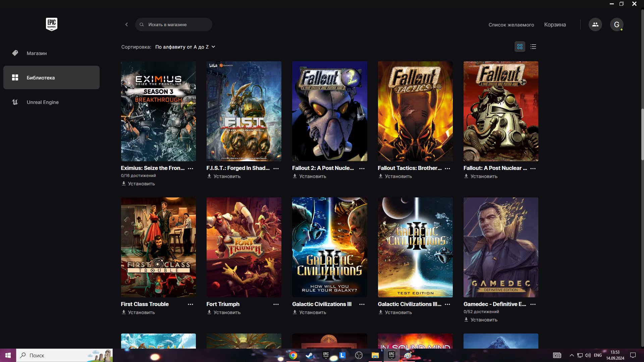
Task: Open Gamedec Definitive Edition cover
Action: click(501, 247)
